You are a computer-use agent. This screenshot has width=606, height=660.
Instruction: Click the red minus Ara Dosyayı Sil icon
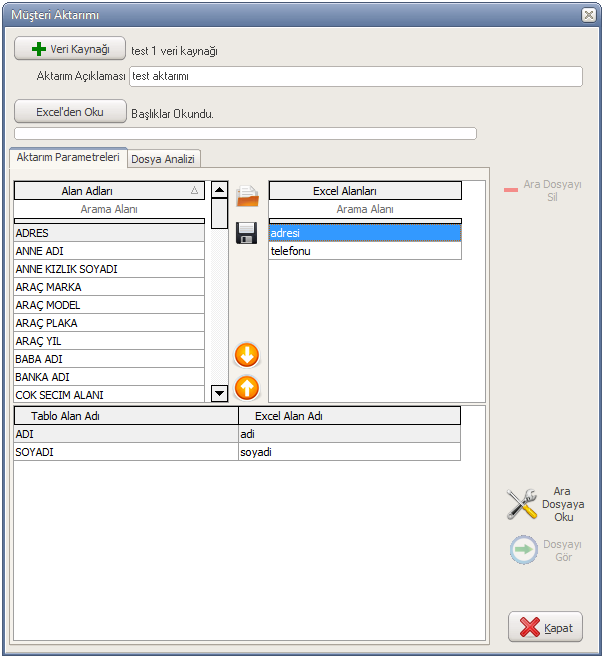coord(511,190)
